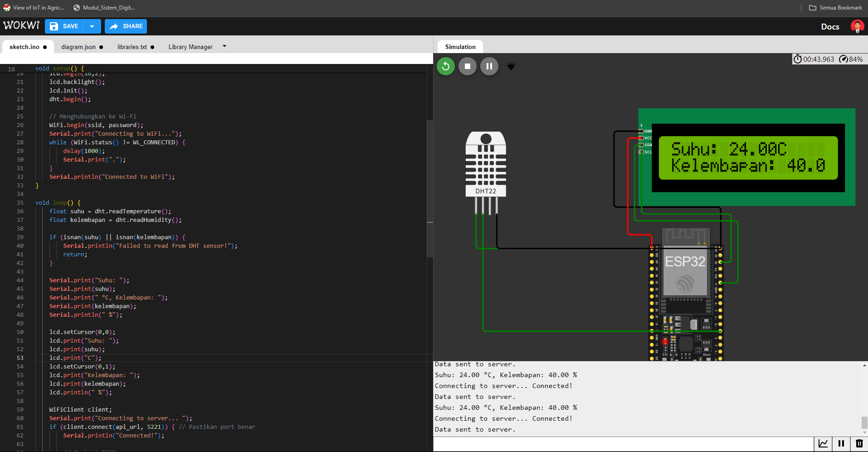Share the project with SHARE button

(x=126, y=26)
